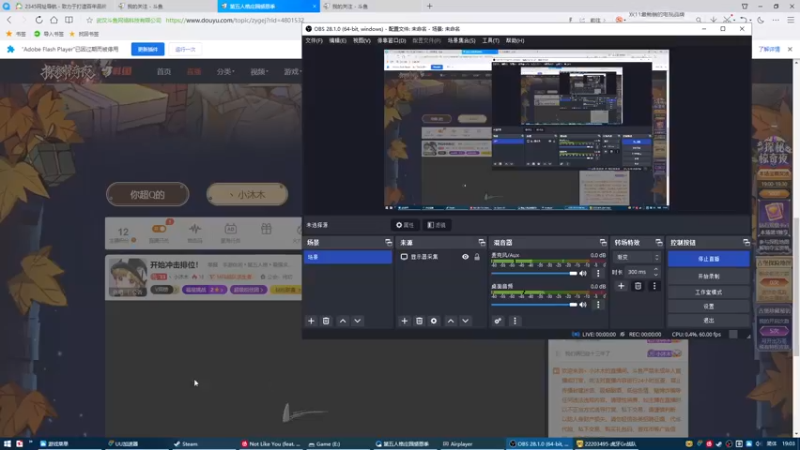Toggle OBS Studio Mode button
The image size is (800, 450).
[x=709, y=292]
